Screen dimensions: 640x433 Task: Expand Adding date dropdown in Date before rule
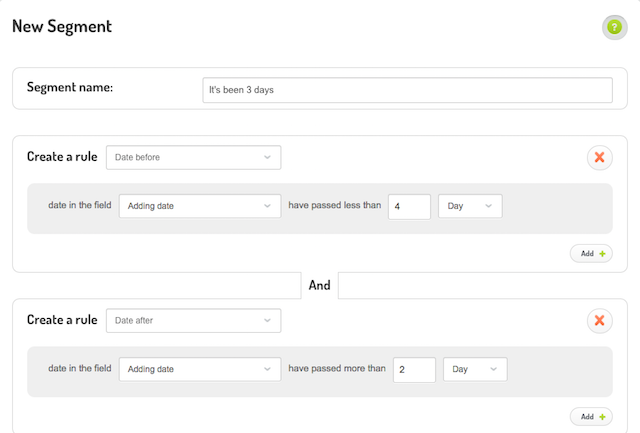[200, 206]
